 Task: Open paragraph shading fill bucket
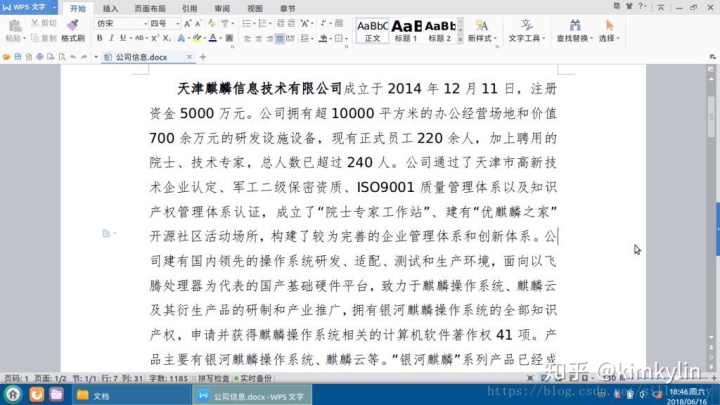point(323,39)
